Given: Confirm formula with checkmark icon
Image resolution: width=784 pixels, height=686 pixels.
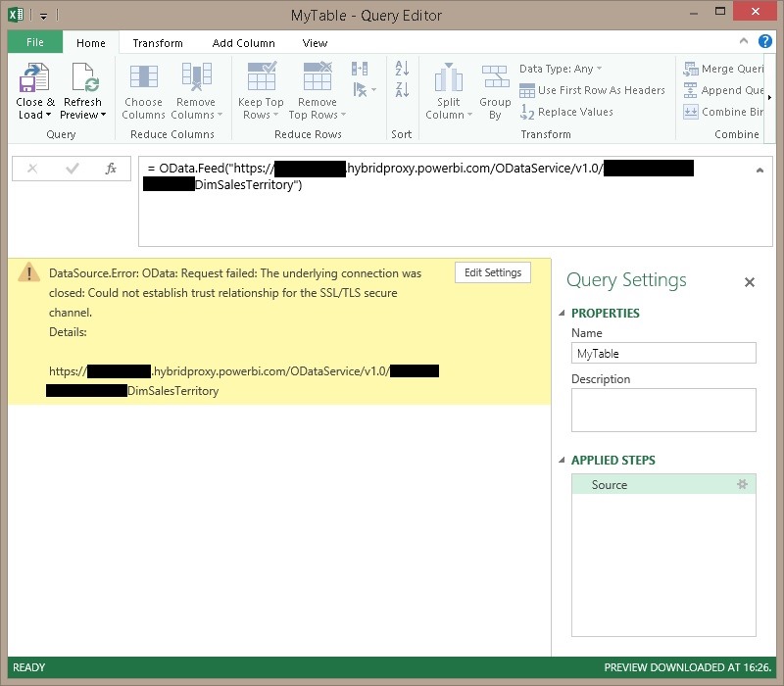Looking at the screenshot, I should pyautogui.click(x=72, y=169).
